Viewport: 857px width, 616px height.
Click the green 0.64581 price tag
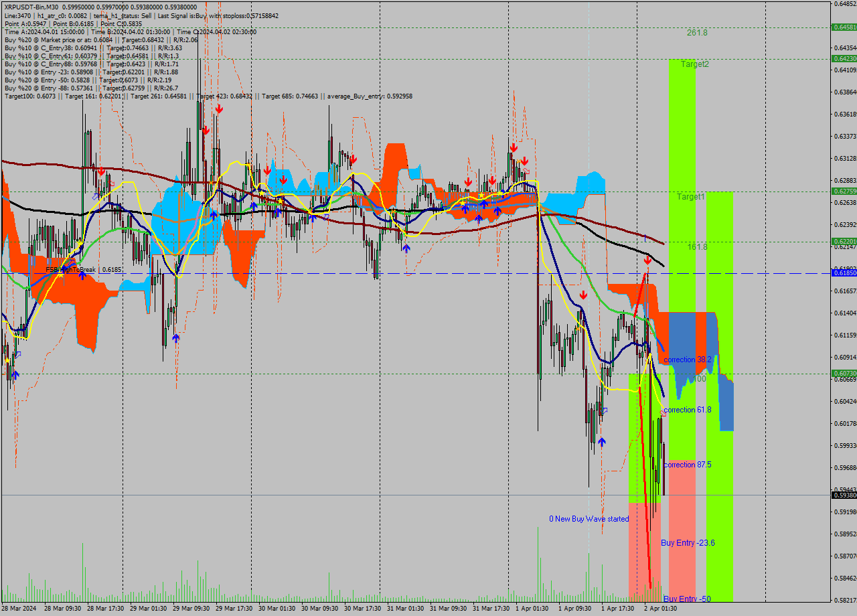coord(844,27)
